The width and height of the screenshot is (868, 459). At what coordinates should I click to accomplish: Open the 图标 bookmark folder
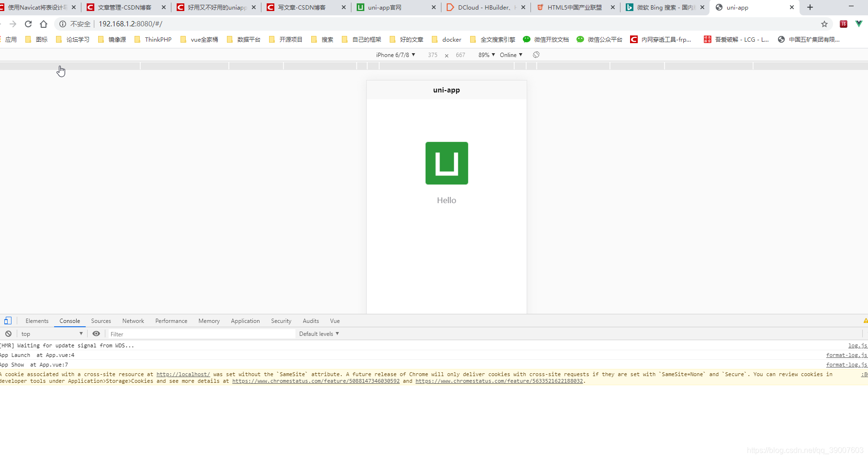[36, 39]
